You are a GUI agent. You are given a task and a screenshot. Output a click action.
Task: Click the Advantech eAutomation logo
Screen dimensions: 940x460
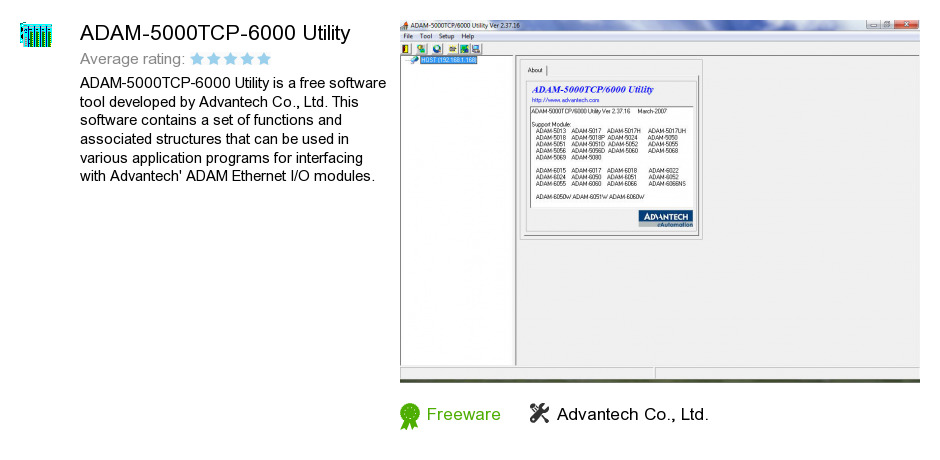point(666,218)
